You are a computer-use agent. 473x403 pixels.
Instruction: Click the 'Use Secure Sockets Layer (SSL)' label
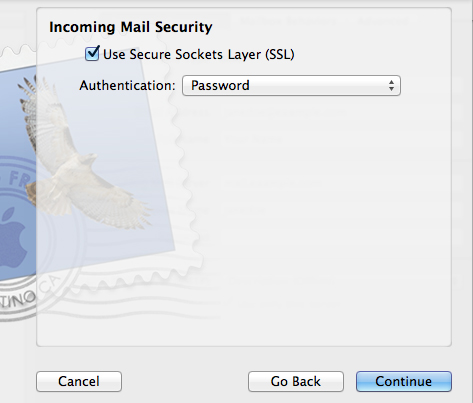(x=199, y=54)
